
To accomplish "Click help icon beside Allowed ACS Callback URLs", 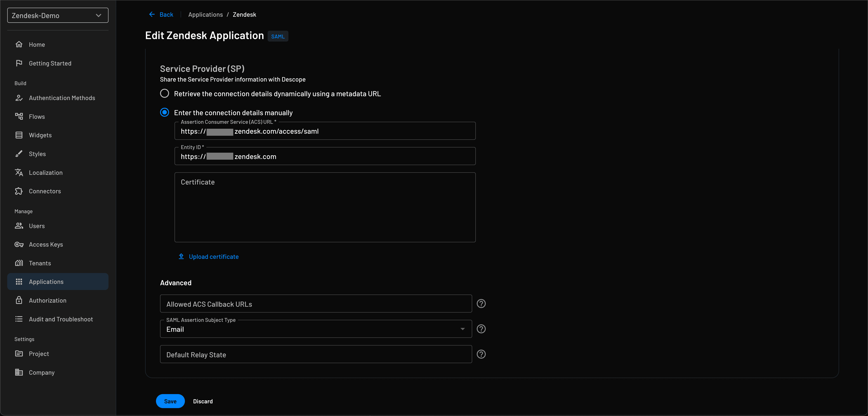I will (x=481, y=304).
